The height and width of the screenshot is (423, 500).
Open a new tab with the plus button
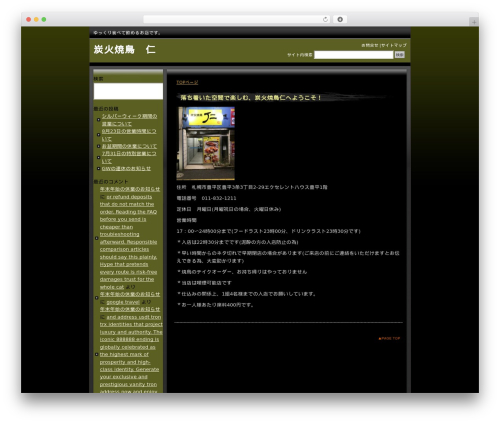(474, 22)
